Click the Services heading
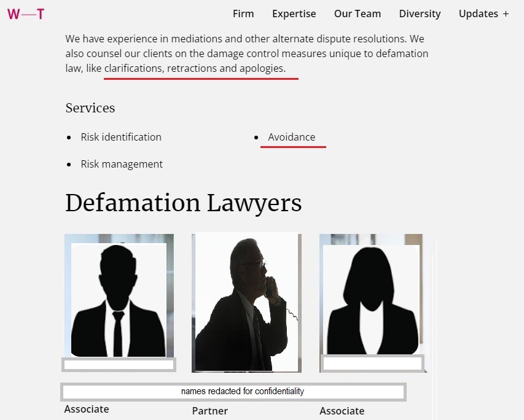Image resolution: width=524 pixels, height=420 pixels. (x=90, y=108)
